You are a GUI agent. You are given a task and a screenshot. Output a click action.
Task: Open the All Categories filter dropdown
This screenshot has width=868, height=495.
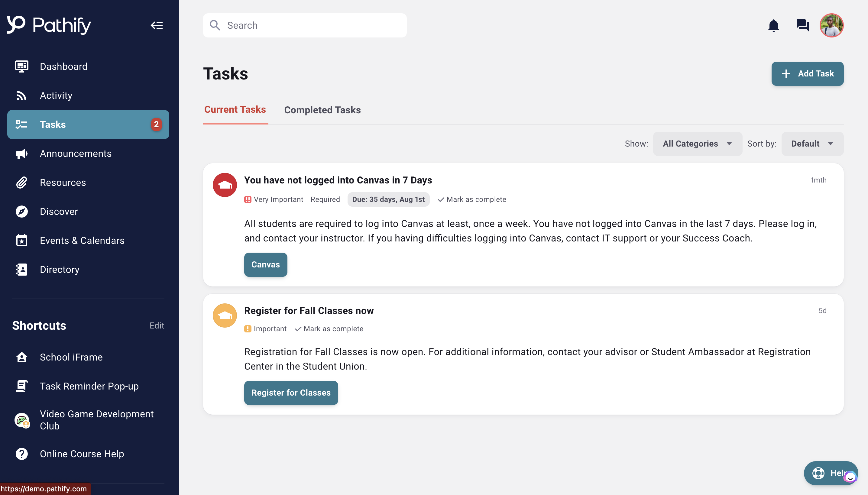point(697,144)
